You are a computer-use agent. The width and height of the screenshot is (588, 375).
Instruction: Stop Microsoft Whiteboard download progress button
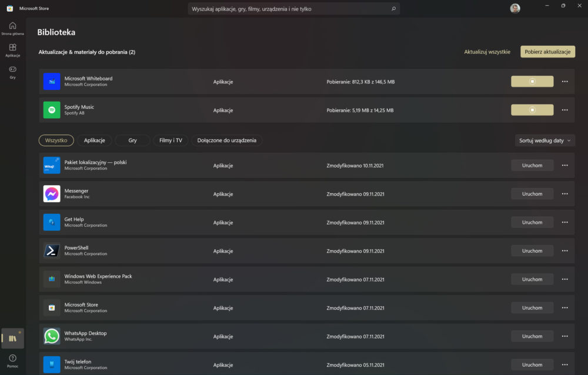[532, 81]
